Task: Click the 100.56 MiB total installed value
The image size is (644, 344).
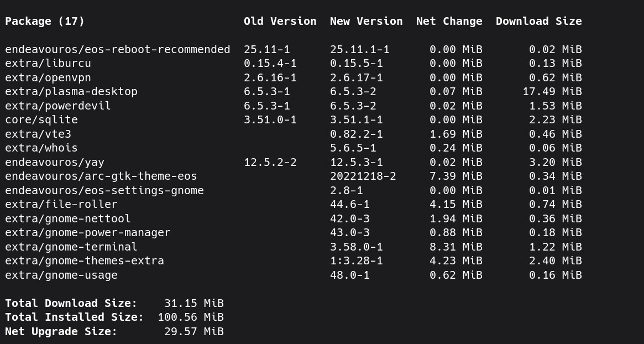Action: pos(191,317)
